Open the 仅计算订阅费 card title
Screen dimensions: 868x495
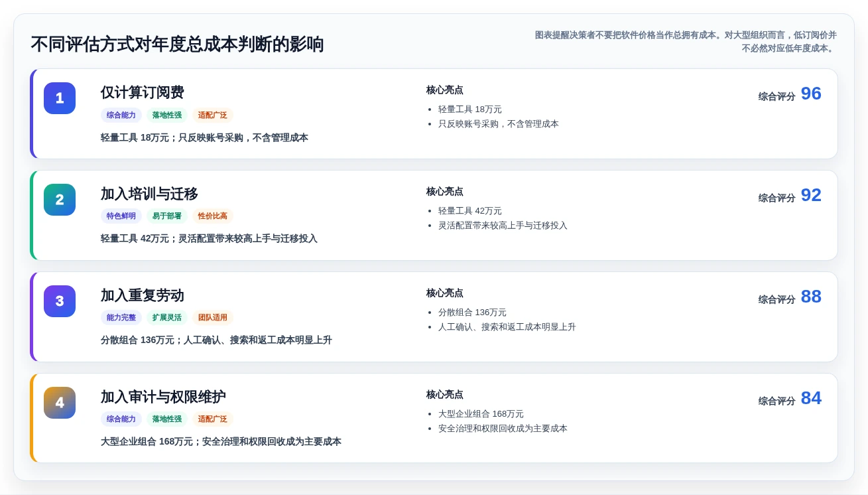coord(143,92)
